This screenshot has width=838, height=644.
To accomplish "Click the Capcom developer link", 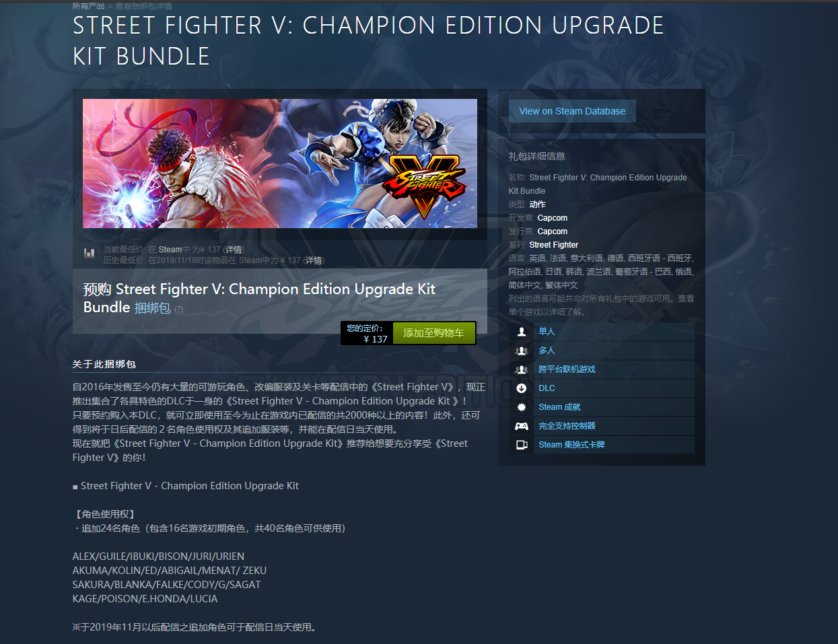I will 553,218.
